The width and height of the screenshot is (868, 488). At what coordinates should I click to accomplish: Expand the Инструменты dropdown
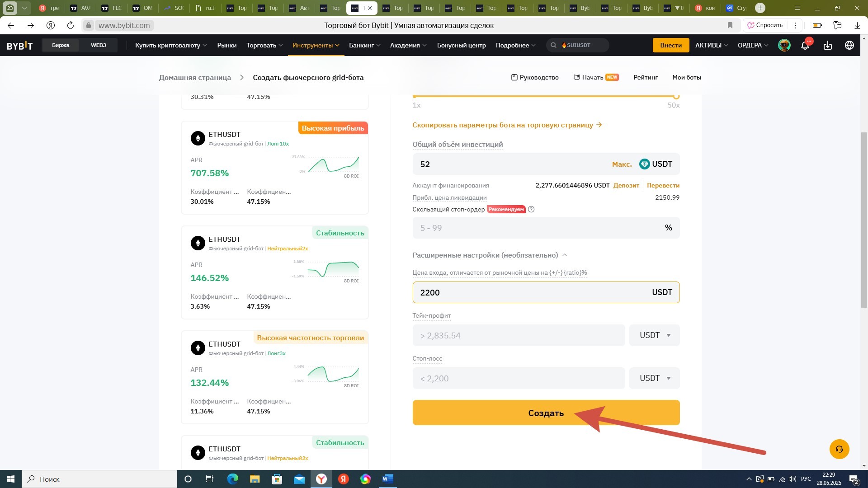[316, 45]
